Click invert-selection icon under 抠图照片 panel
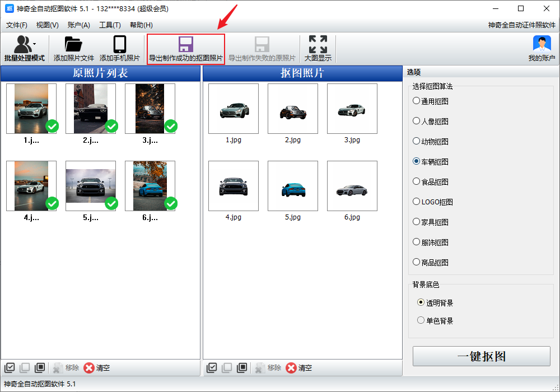560x392 pixels. [x=242, y=368]
